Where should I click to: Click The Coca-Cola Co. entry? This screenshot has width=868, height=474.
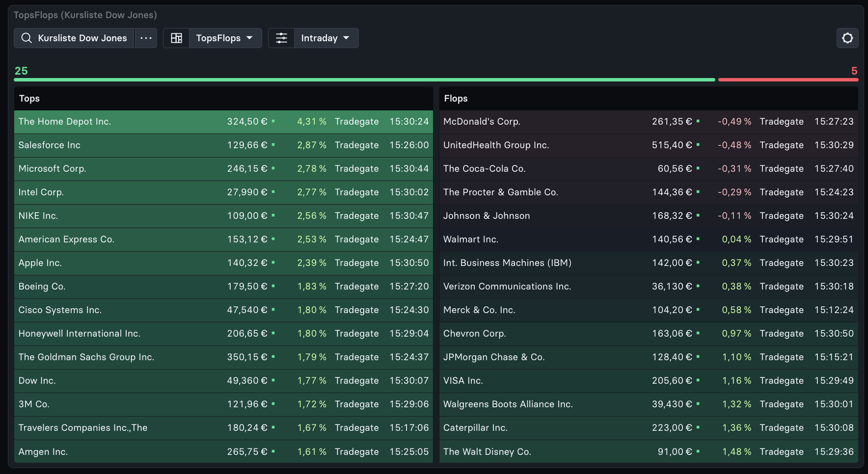point(649,169)
